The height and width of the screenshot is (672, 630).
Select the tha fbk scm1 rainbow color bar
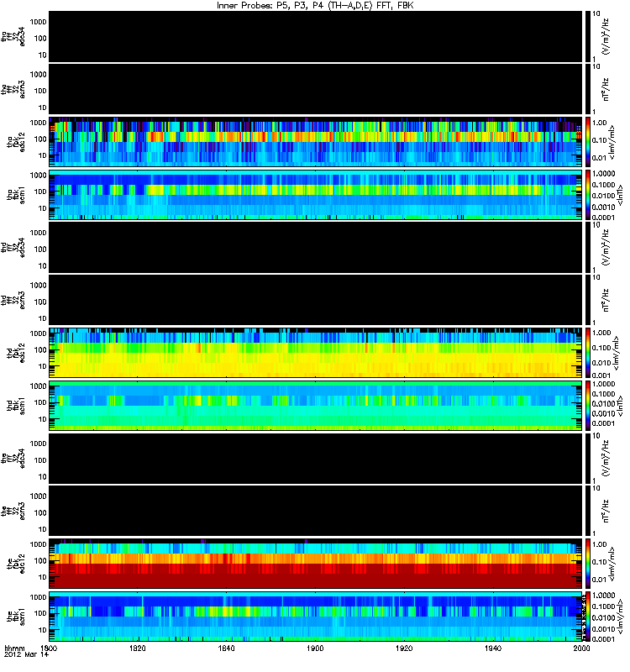pyautogui.click(x=589, y=195)
